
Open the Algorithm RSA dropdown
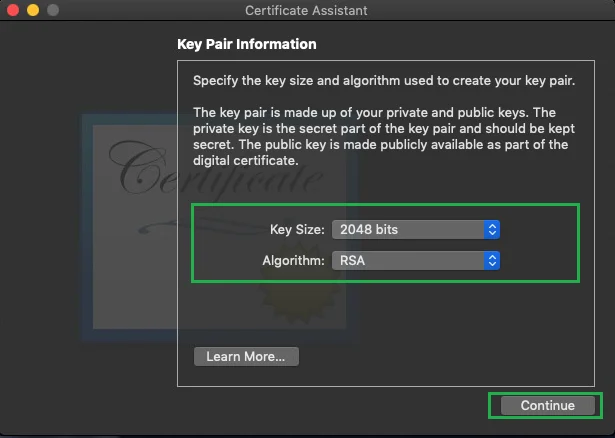point(416,260)
